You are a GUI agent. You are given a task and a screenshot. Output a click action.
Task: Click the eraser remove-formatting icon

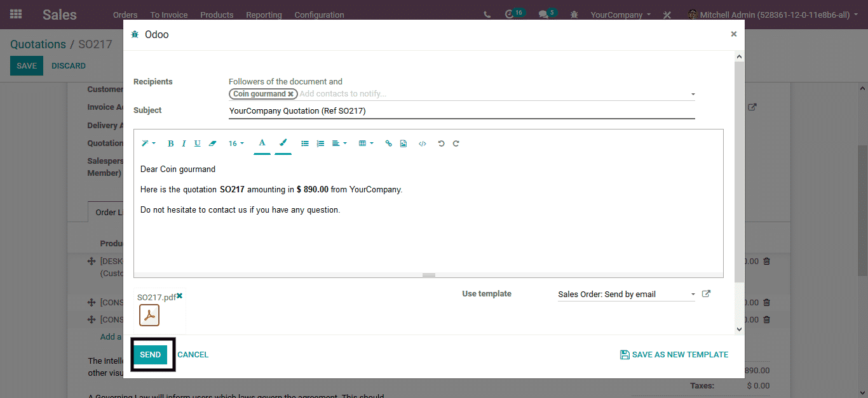[213, 143]
